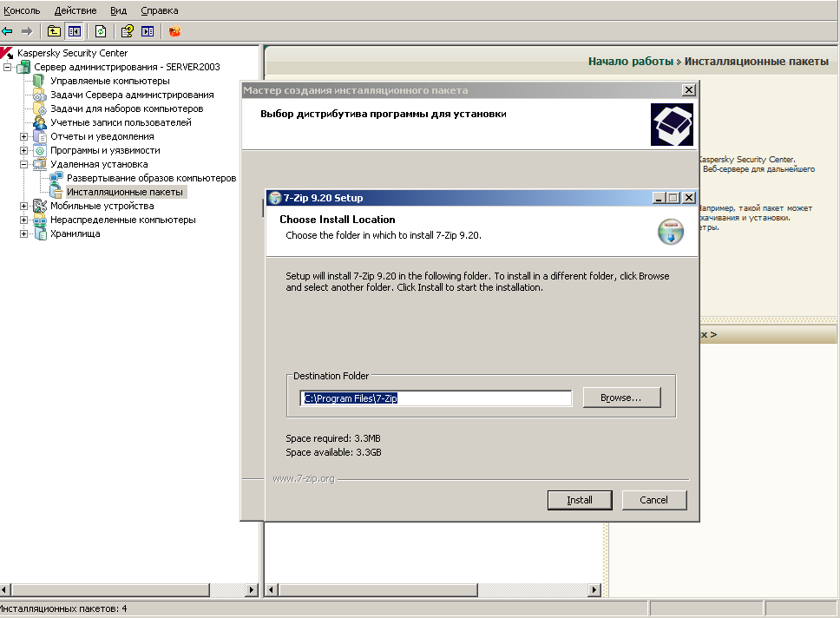Image resolution: width=840 pixels, height=618 pixels.
Task: Expand the Отчеты и уведомления node
Action: pos(23,136)
